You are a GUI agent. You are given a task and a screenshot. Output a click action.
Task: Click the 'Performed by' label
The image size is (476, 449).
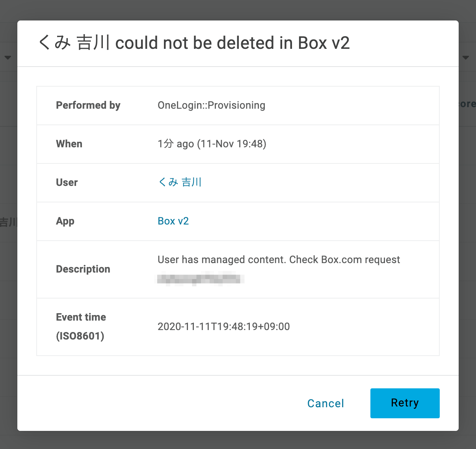[88, 105]
